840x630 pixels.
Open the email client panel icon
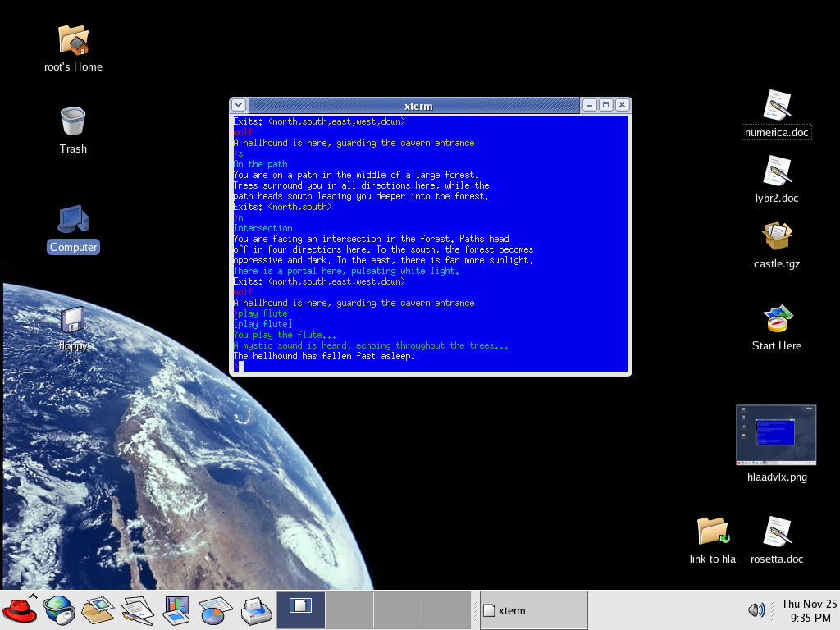click(x=98, y=609)
